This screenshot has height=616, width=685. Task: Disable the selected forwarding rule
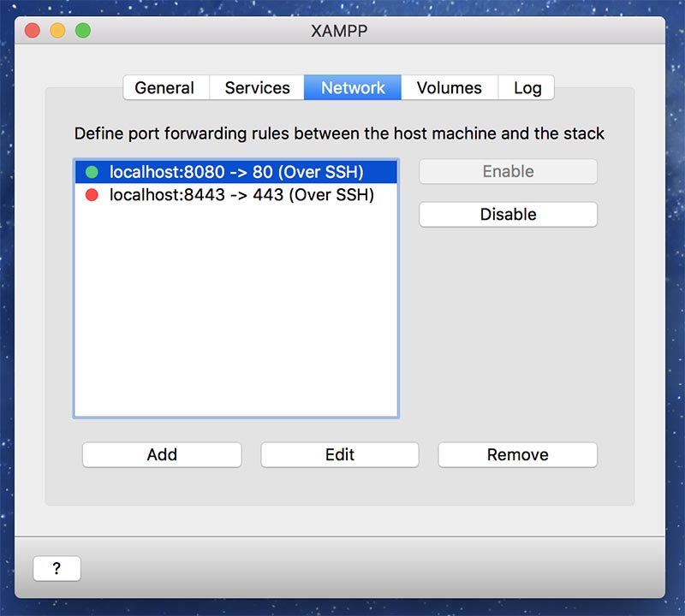tap(508, 215)
